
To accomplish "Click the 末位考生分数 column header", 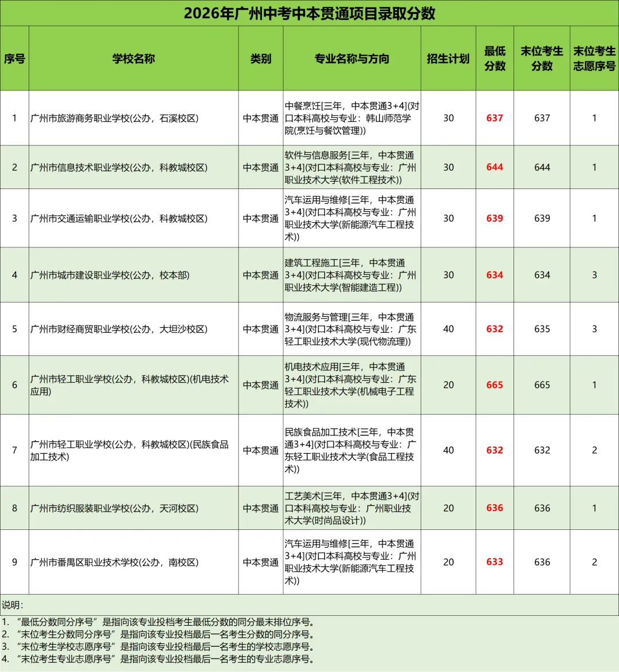I will tap(542, 58).
